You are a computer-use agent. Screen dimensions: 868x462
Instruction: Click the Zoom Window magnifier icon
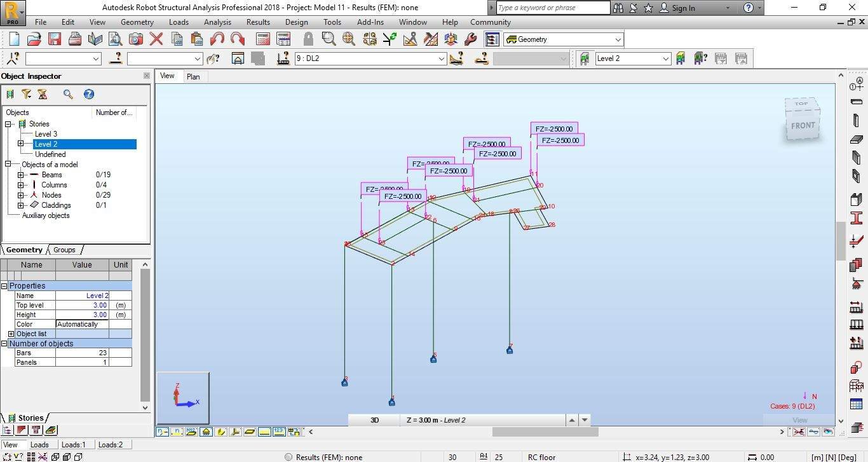(x=329, y=39)
